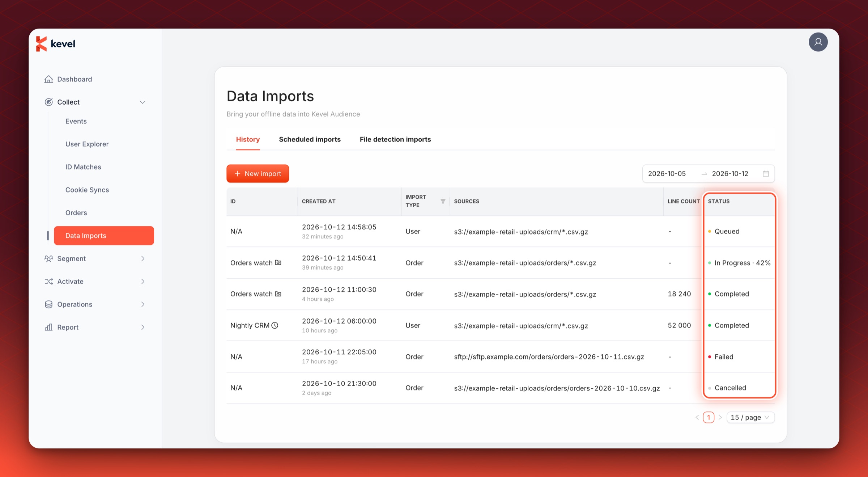Screen dimensions: 868x477
Task: Switch to the Scheduled imports tab
Action: (310, 139)
